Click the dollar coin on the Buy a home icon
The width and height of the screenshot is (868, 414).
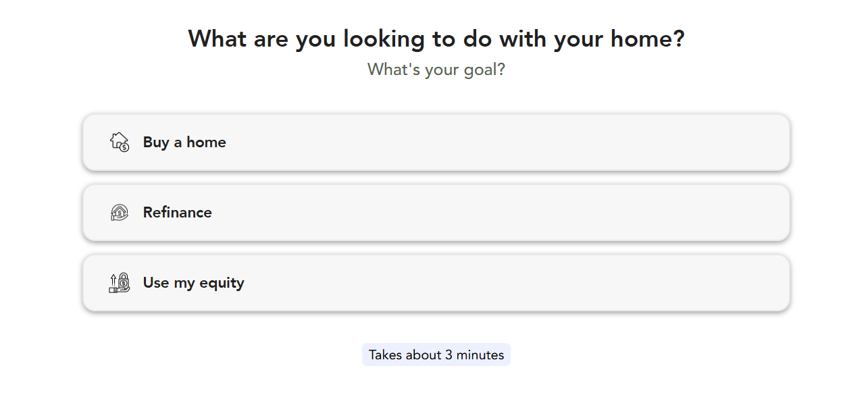[124, 147]
